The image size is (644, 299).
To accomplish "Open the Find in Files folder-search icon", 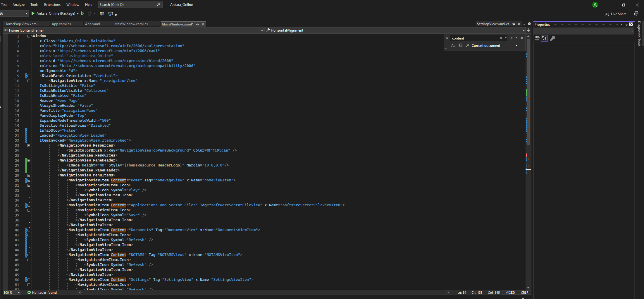I will click(x=102, y=13).
